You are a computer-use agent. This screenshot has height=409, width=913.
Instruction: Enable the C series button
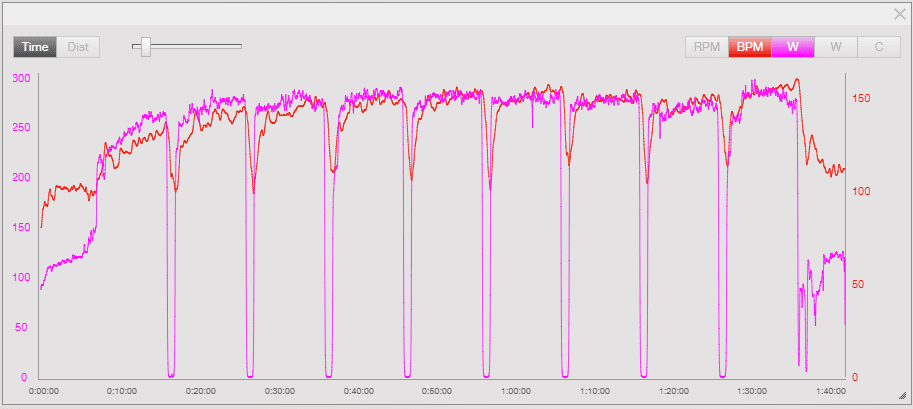(x=878, y=47)
